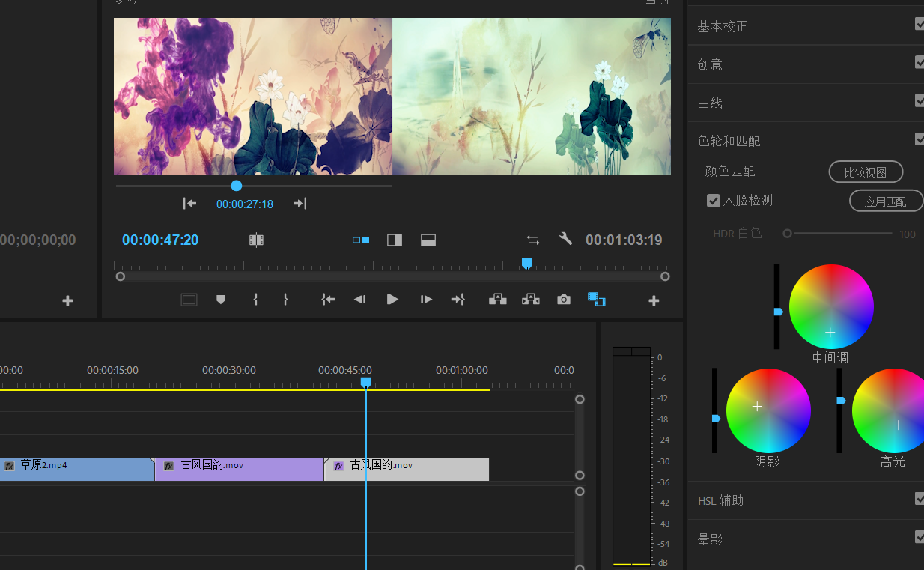Toggle 晕影 section enable checkbox
Screen dimensions: 924x570
pos(920,536)
